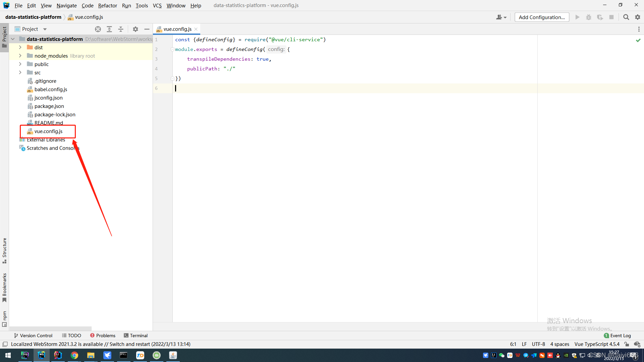Toggle read-only lock icon in status bar

tap(627, 344)
